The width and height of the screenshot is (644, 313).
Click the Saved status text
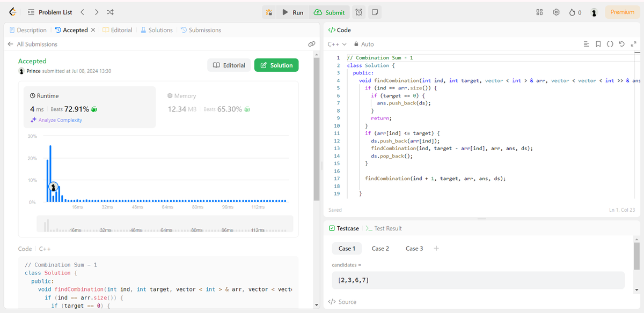(x=335, y=210)
